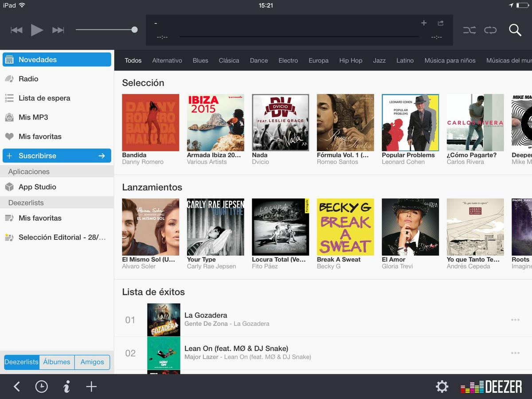Adjust the volume slider knob

pos(134,30)
